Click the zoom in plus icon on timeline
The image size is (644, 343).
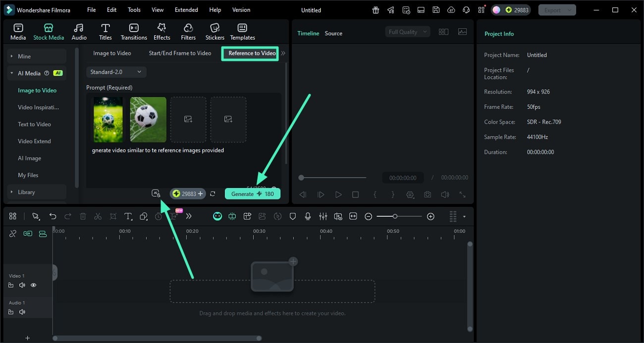430,216
